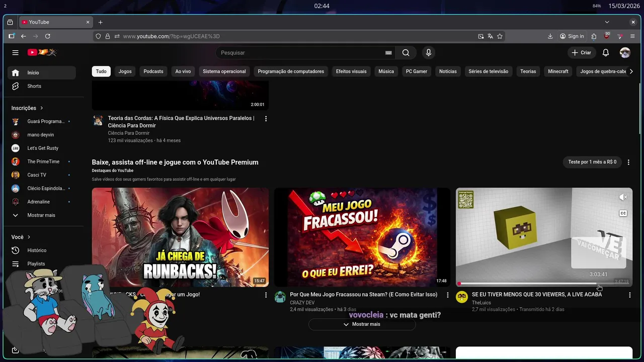Click Sign in in browser toolbar
This screenshot has height=362, width=644.
pyautogui.click(x=572, y=36)
